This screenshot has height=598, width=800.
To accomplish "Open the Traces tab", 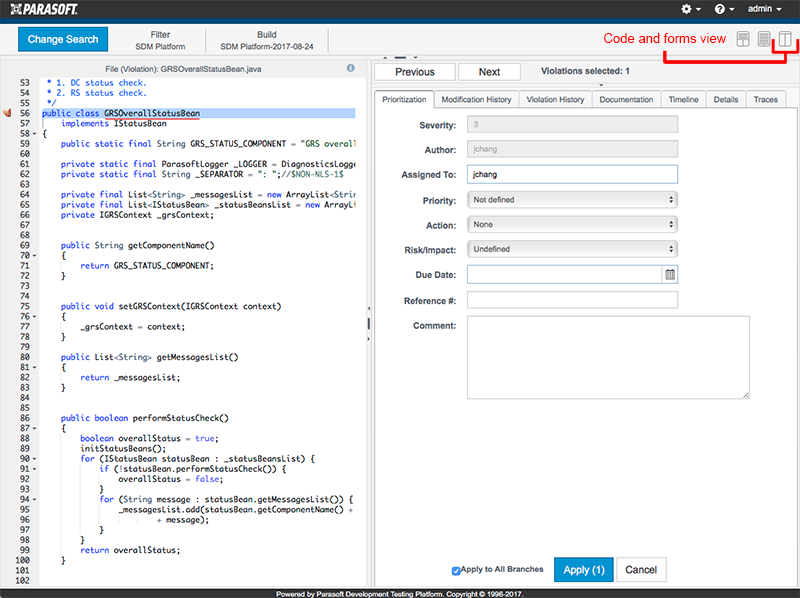I will tap(765, 99).
